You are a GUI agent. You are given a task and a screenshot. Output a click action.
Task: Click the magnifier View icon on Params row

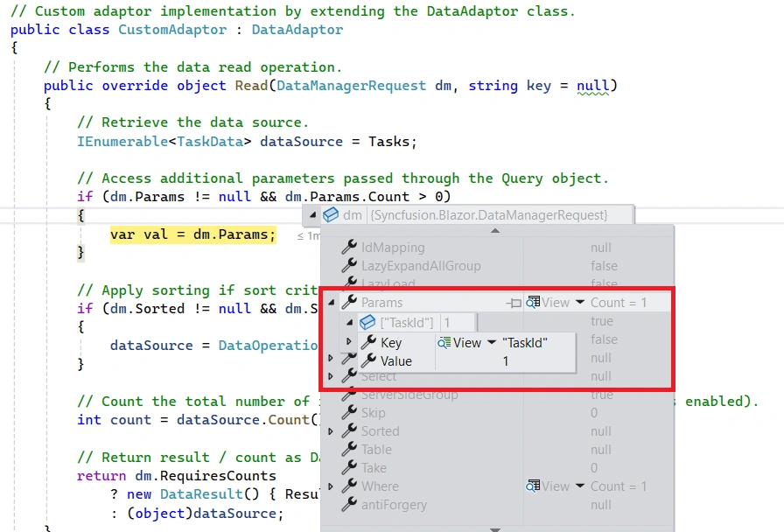click(x=534, y=302)
